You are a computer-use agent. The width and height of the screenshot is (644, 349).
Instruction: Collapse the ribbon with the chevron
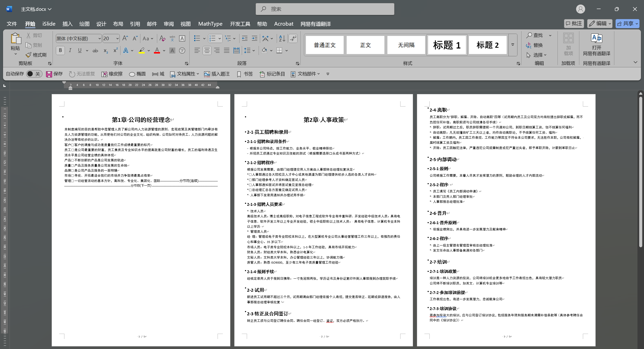click(635, 62)
